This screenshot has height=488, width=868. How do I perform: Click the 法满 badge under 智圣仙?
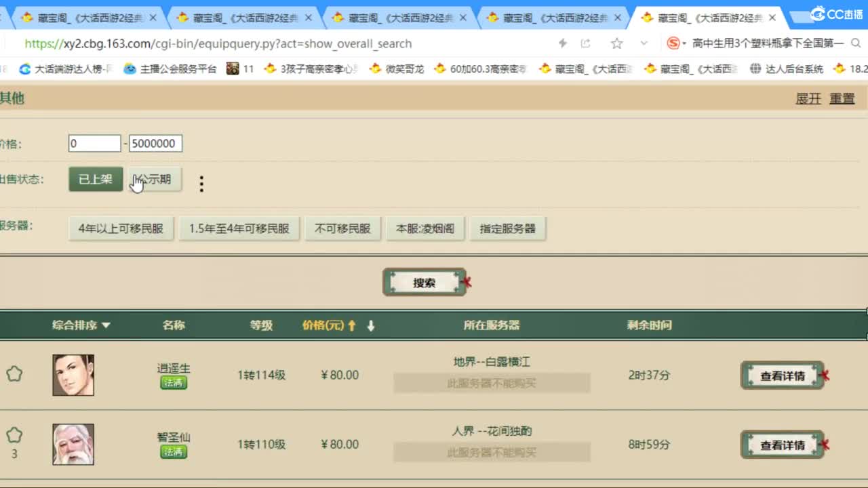pos(174,452)
